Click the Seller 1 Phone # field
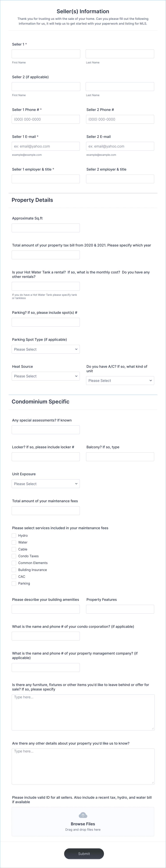This screenshot has width=166, height=868. click(x=46, y=119)
